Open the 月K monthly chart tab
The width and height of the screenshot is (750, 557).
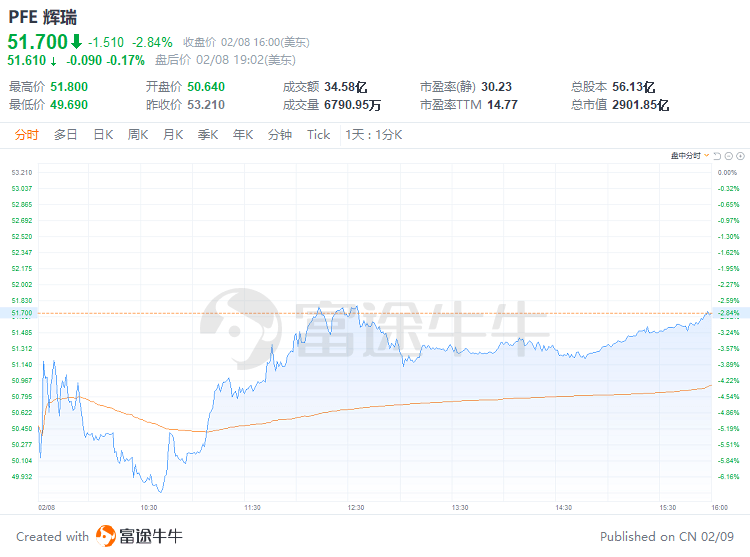click(173, 135)
